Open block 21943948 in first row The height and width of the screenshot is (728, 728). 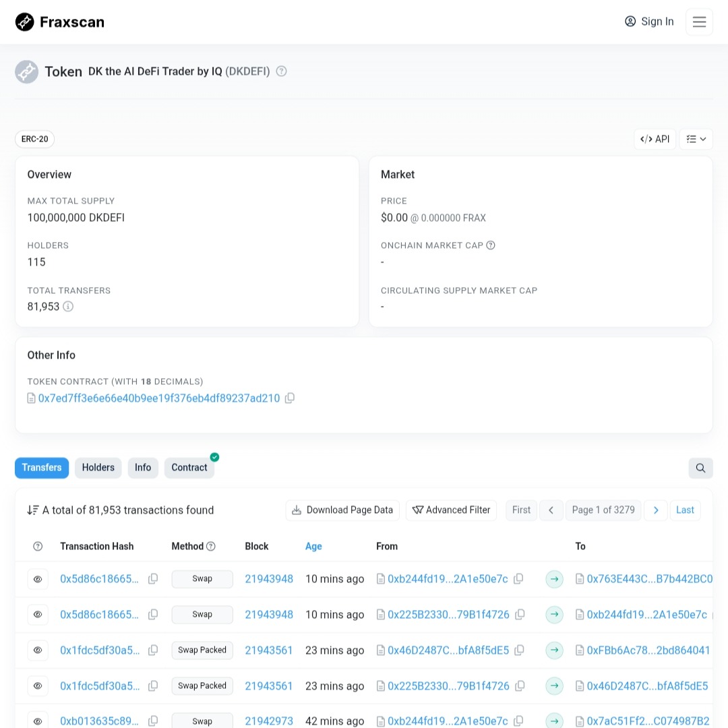click(269, 579)
